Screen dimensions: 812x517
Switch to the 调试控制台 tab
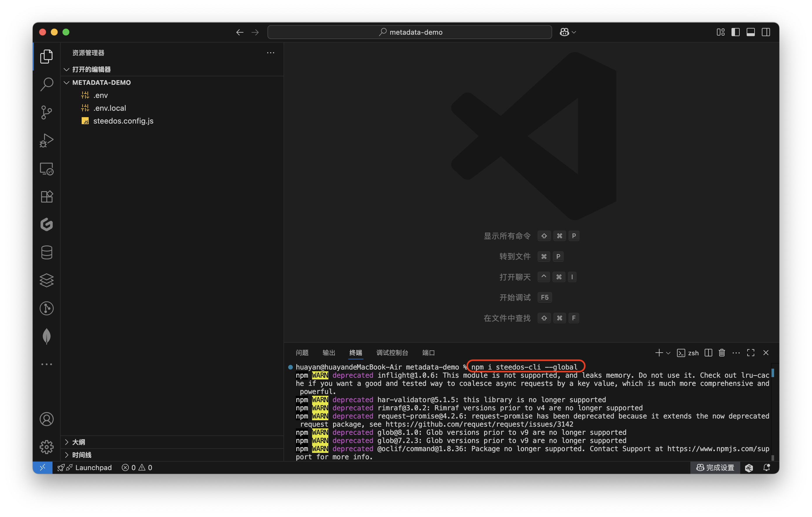click(x=392, y=353)
